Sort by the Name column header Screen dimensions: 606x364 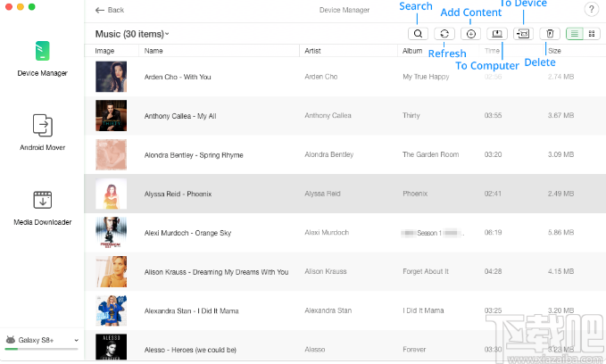tap(154, 51)
